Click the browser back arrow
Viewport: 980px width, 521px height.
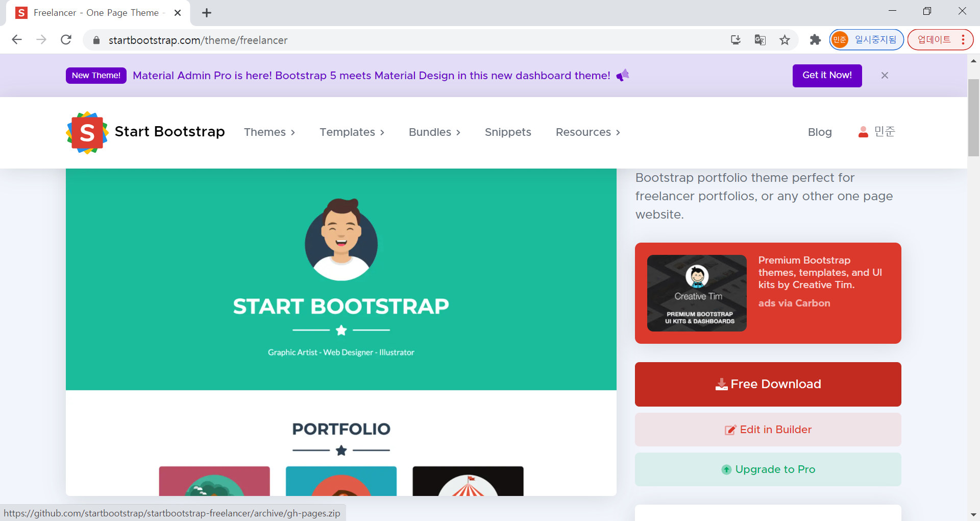coord(17,40)
